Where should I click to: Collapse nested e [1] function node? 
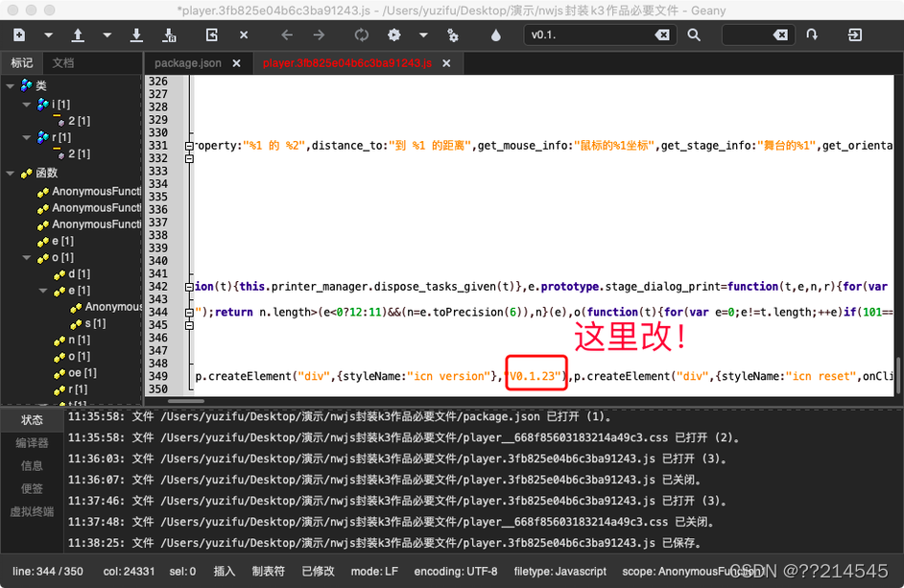coord(43,291)
